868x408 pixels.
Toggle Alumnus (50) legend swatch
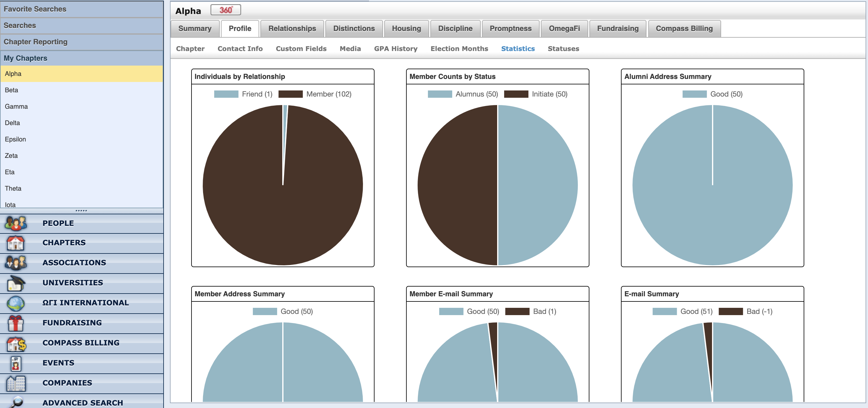(440, 94)
